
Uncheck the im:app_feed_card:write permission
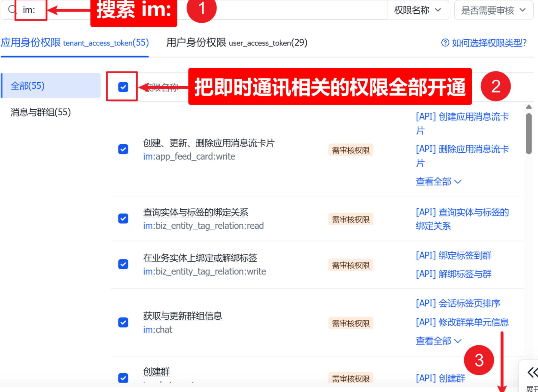pyautogui.click(x=123, y=149)
